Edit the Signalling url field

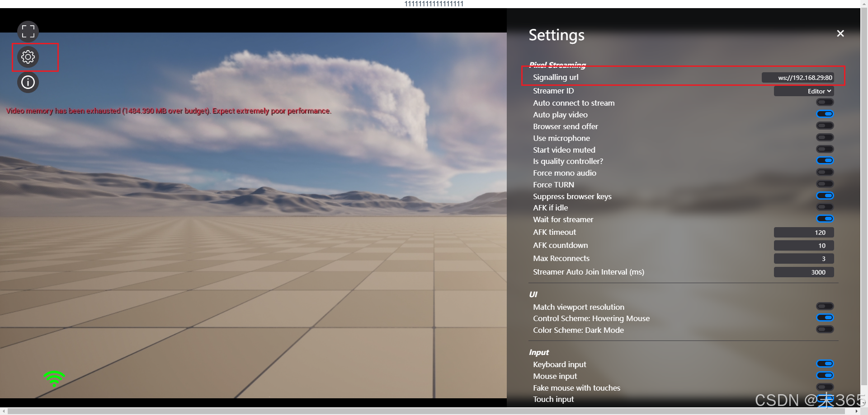click(798, 77)
